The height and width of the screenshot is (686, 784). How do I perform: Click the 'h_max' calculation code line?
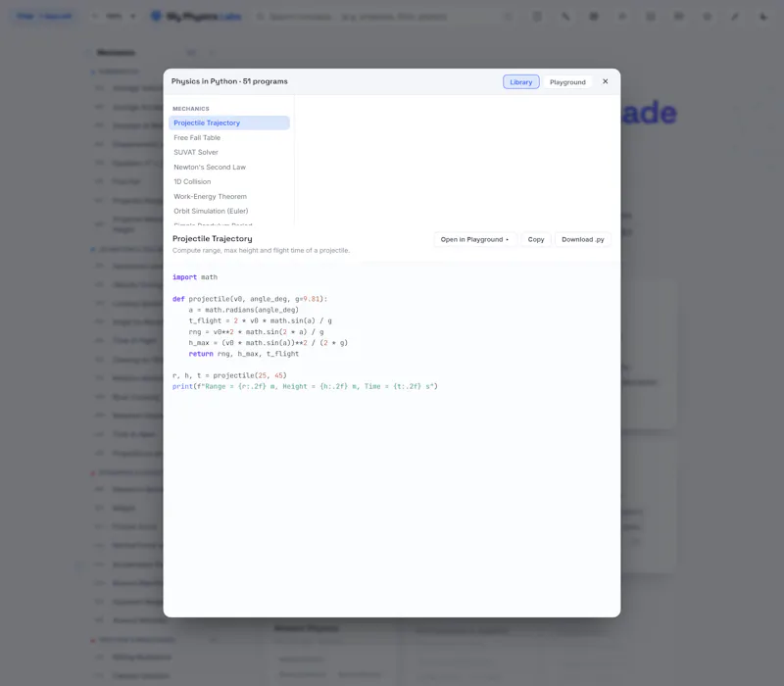tap(268, 343)
